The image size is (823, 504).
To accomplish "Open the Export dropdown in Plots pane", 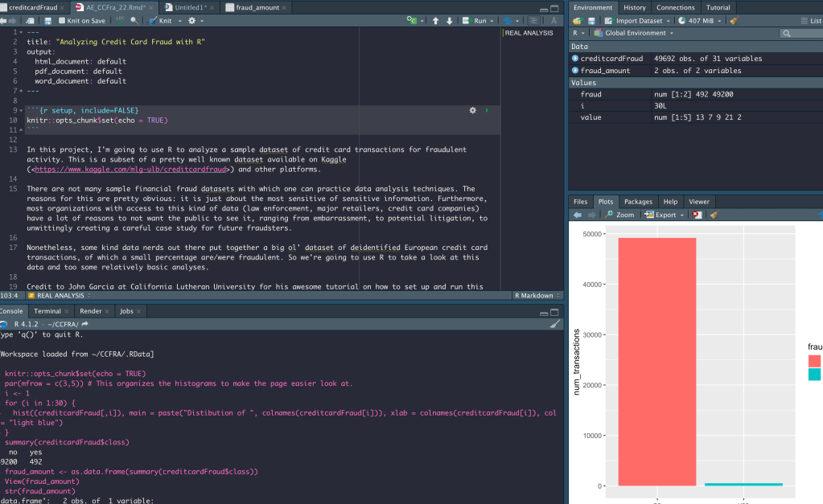I will [667, 215].
